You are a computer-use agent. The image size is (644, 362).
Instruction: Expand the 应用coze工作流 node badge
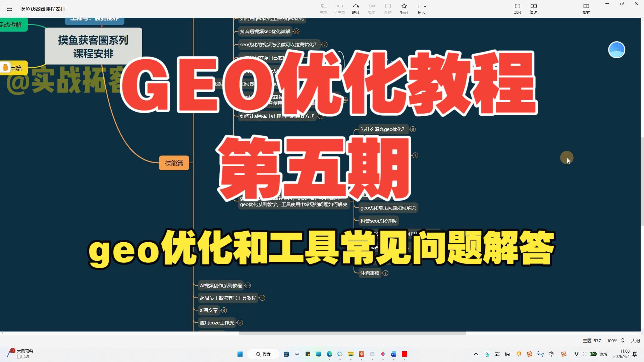click(x=240, y=323)
